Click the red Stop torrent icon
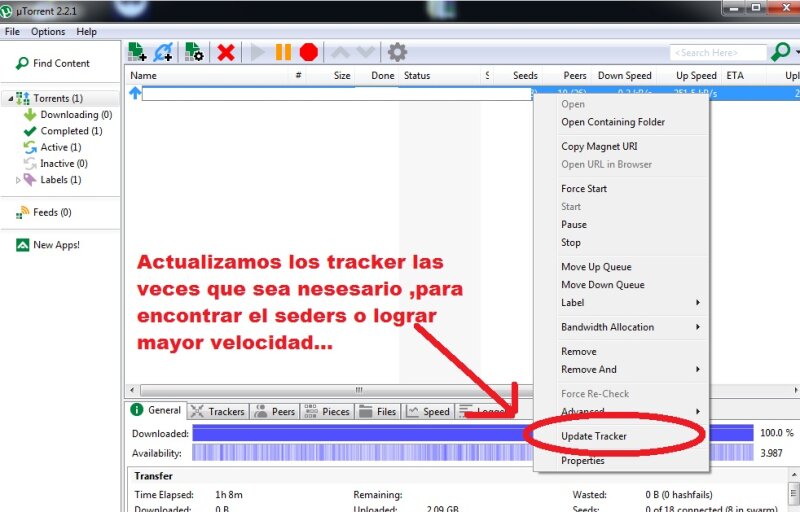 [309, 52]
